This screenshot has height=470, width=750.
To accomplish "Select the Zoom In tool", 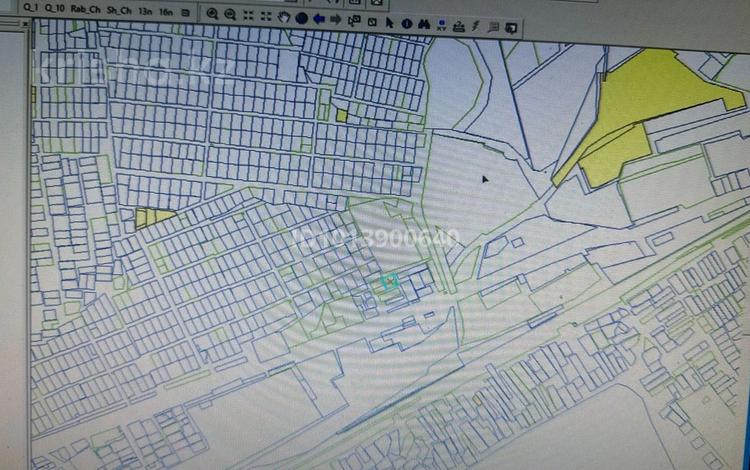I will tap(212, 14).
